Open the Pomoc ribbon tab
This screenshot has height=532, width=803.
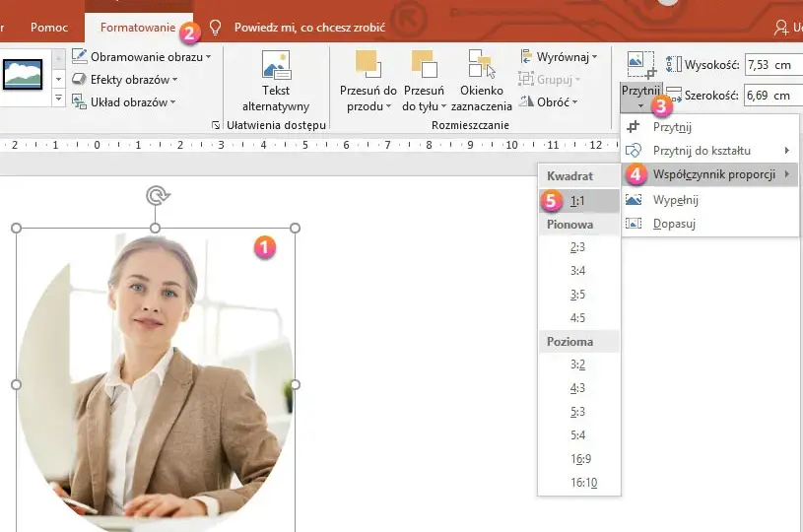tap(48, 28)
